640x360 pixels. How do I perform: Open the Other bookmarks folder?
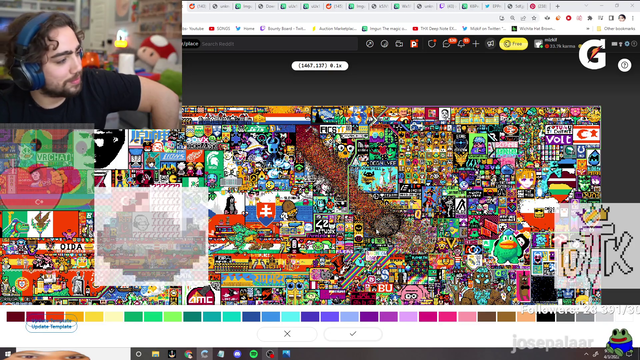click(616, 29)
